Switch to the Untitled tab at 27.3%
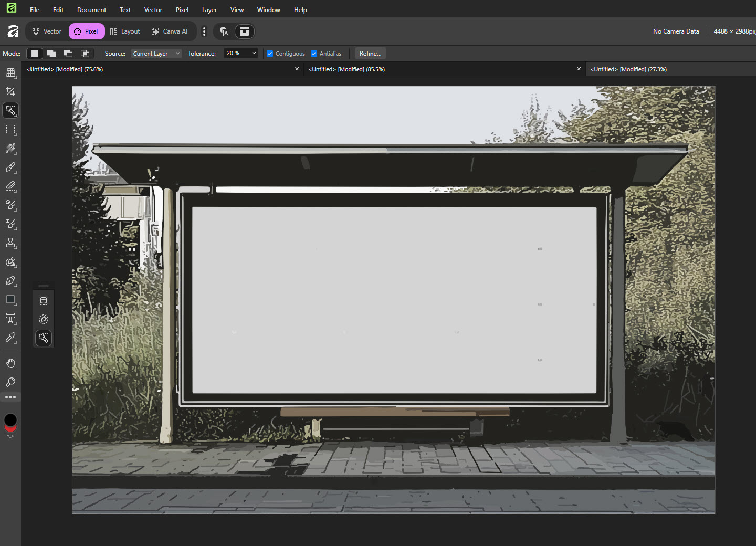Screen dimensions: 756x546 pos(671,69)
